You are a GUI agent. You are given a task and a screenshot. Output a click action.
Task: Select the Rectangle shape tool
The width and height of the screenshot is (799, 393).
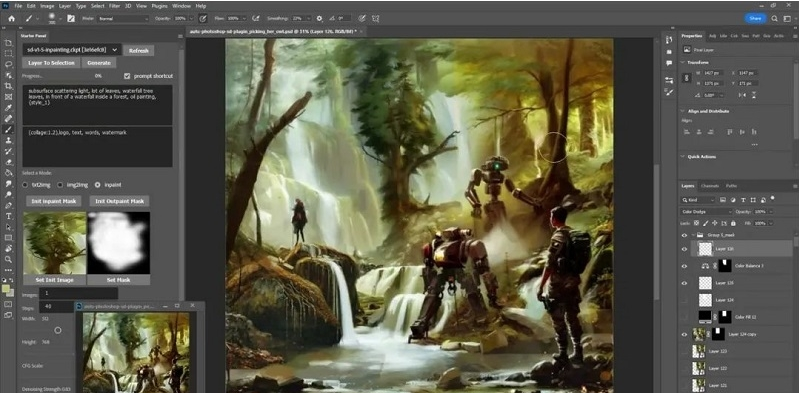pyautogui.click(x=9, y=238)
